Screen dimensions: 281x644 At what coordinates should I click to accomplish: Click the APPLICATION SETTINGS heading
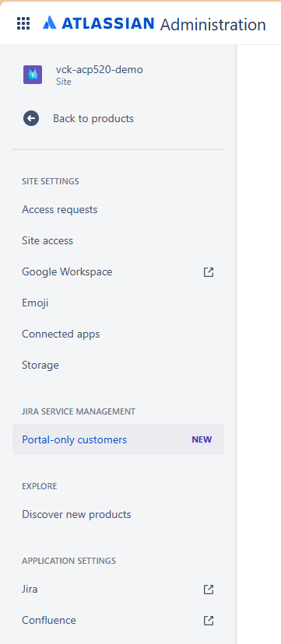click(x=69, y=561)
